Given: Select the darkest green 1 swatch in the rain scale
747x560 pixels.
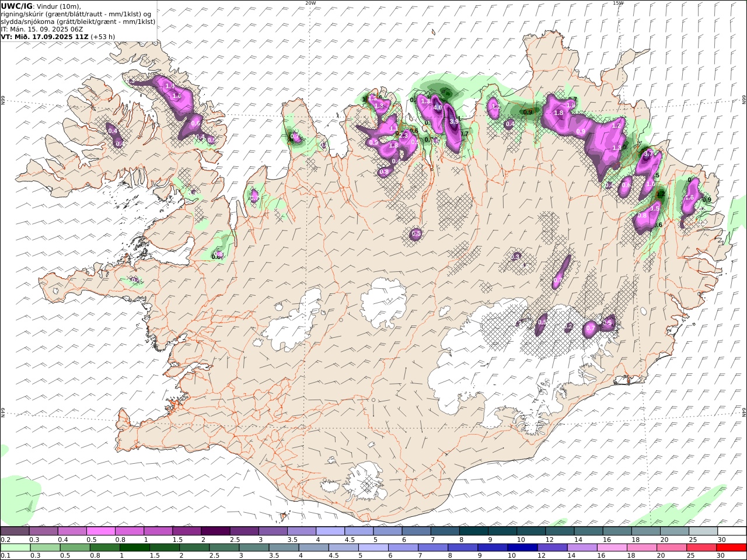Looking at the screenshot, I should pos(135,548).
